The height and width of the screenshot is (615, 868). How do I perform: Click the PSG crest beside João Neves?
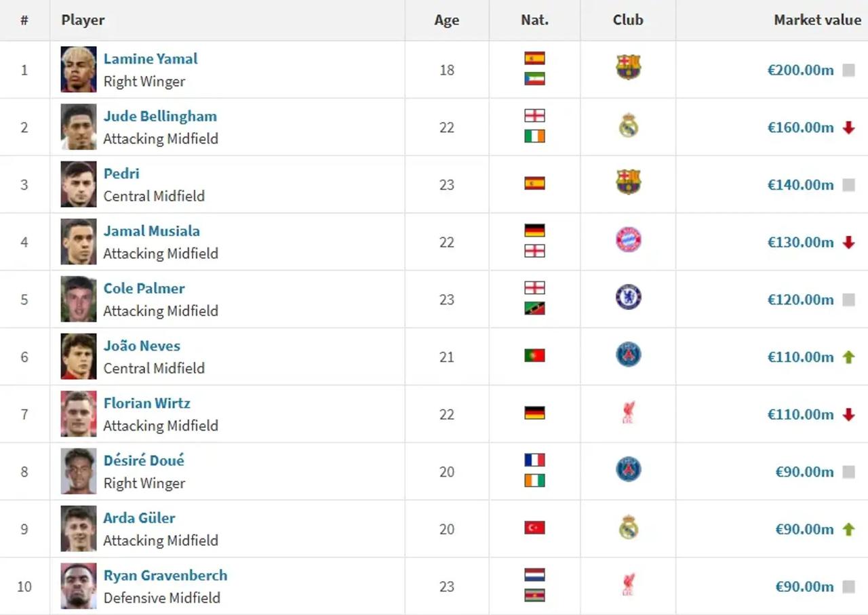click(628, 355)
